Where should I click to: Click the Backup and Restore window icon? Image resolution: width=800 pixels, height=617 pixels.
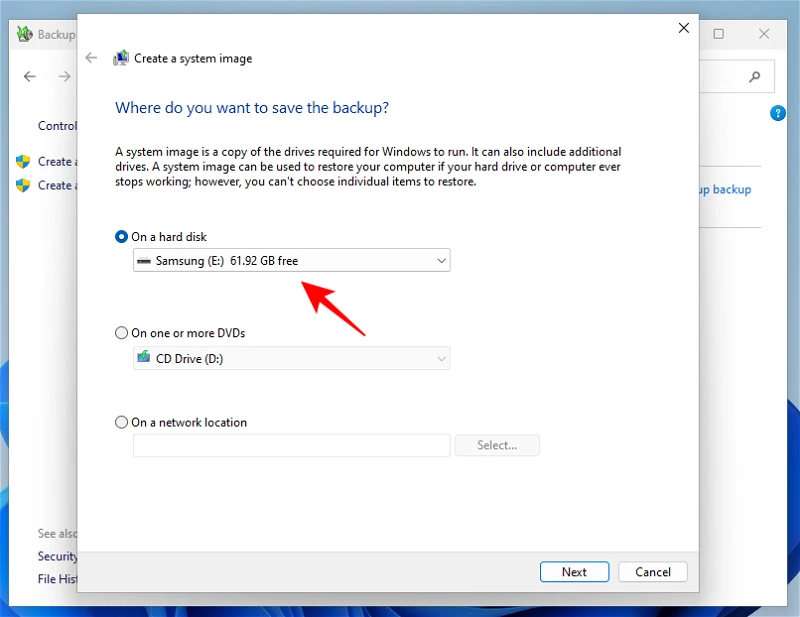coord(25,34)
